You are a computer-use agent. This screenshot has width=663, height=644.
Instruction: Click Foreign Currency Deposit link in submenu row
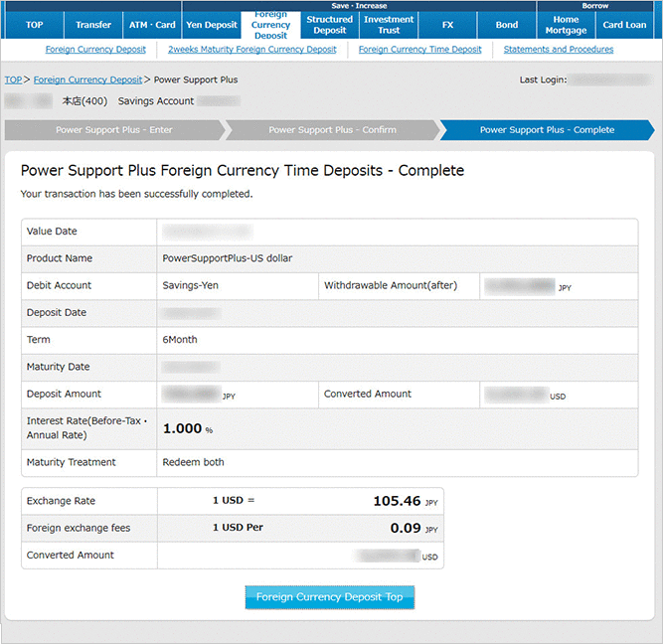pos(95,50)
